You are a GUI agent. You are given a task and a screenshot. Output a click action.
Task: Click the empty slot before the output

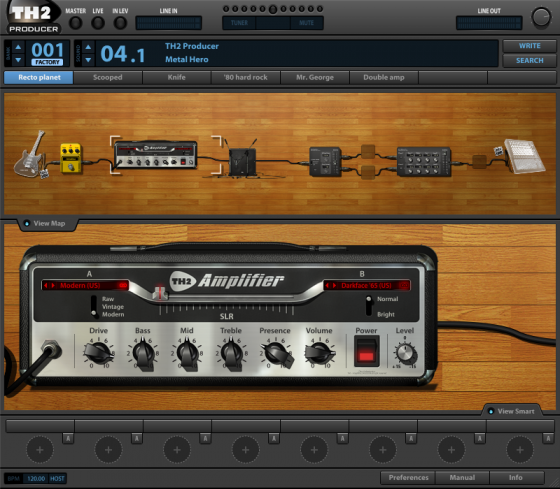pyautogui.click(x=479, y=161)
